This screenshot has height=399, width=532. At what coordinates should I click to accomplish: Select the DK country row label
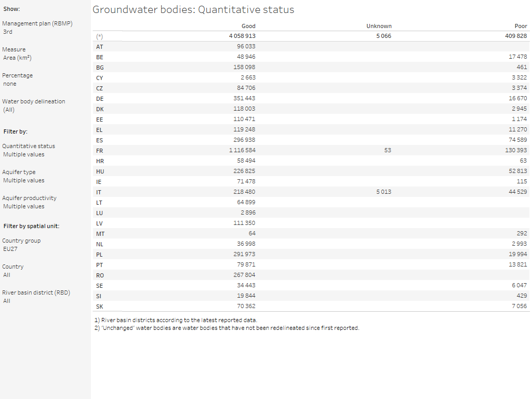tap(100, 109)
